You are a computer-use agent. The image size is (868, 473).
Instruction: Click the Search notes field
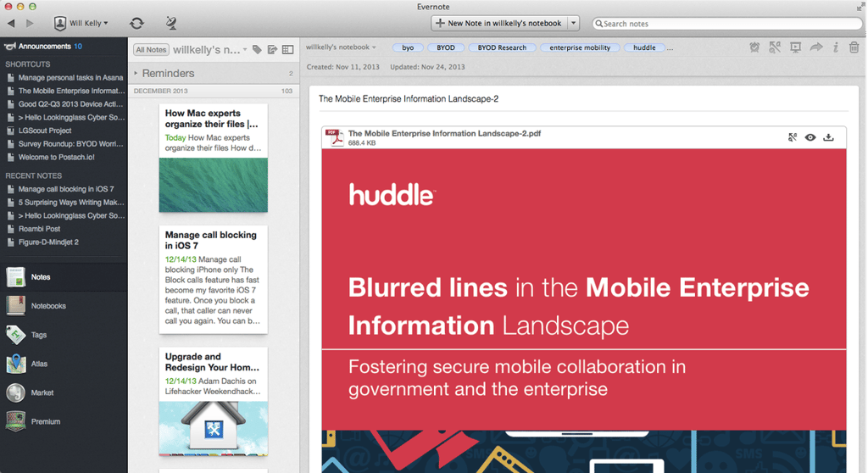[x=726, y=24]
